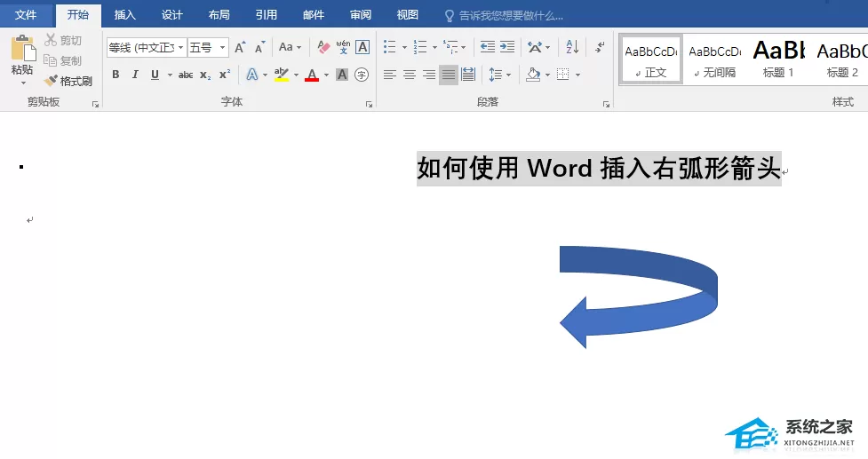Apply numbered list formatting
Viewport: 868px width, 459px height.
pyautogui.click(x=420, y=47)
